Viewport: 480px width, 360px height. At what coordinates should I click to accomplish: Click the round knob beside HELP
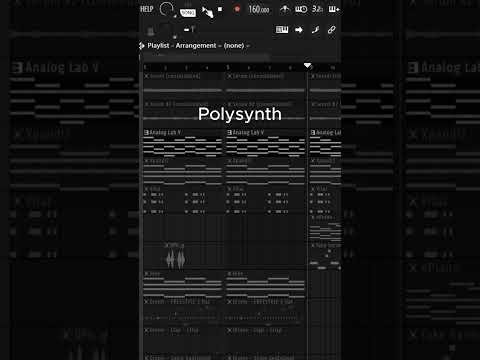point(166,9)
